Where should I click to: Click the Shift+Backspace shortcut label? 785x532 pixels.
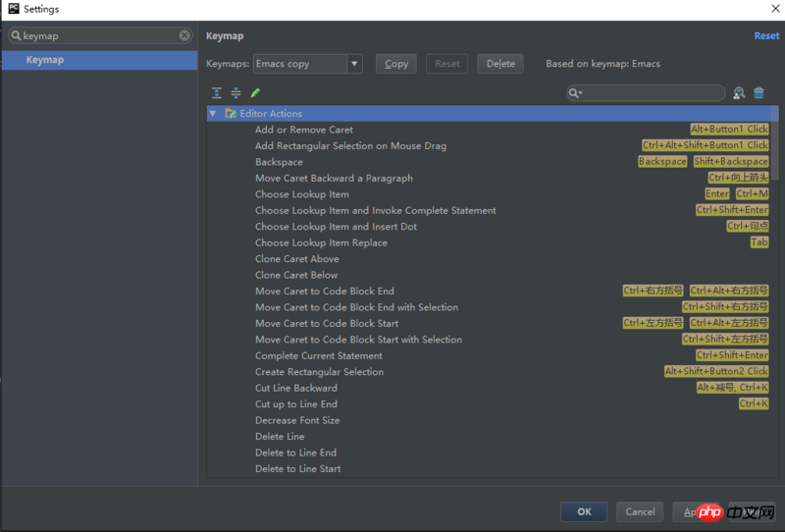(731, 161)
